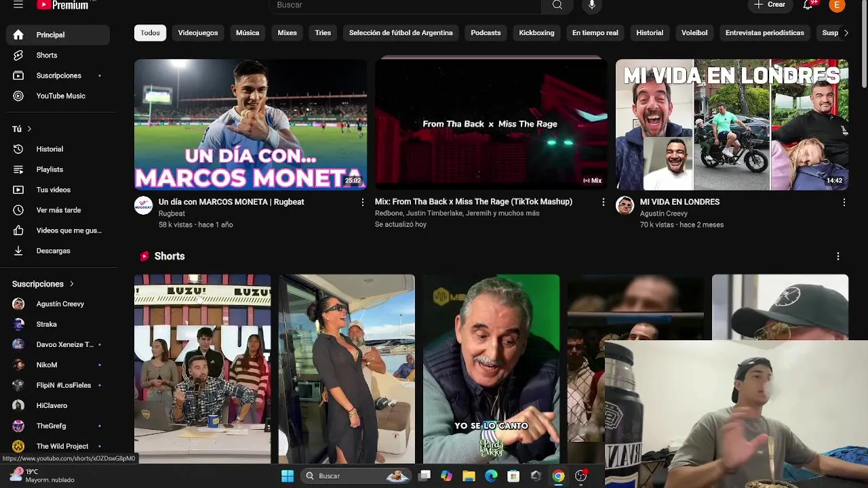Play the Marcos Moneta video thumbnail
Screen dimensions: 868x488
(250, 124)
